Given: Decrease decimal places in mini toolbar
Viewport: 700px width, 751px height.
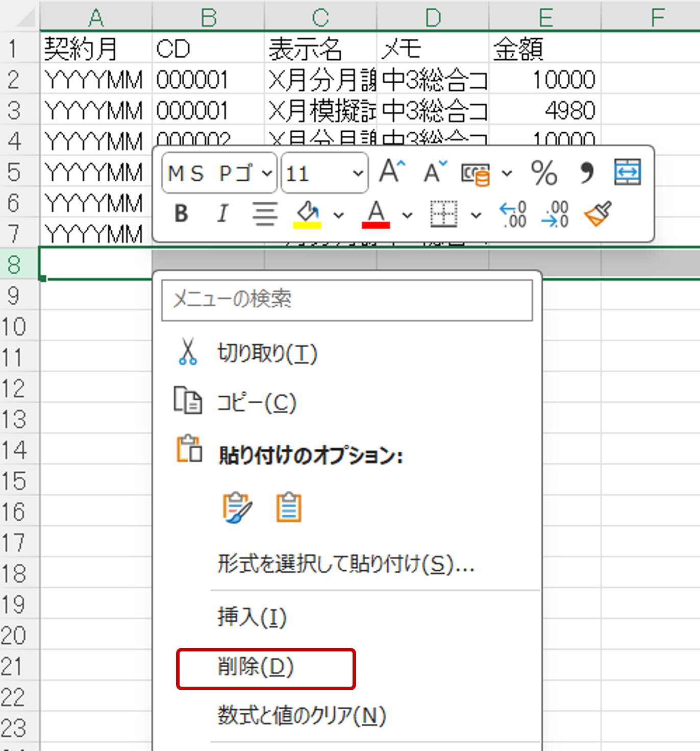Looking at the screenshot, I should 555,214.
